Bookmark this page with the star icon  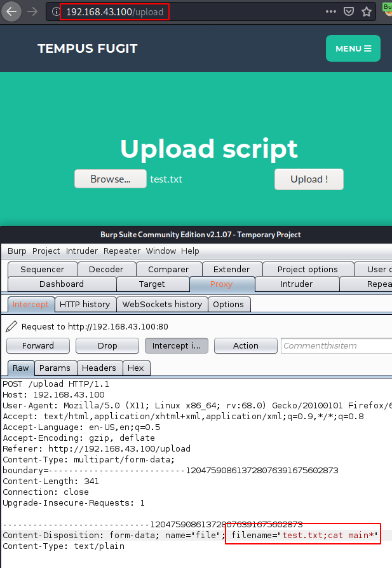(x=367, y=11)
